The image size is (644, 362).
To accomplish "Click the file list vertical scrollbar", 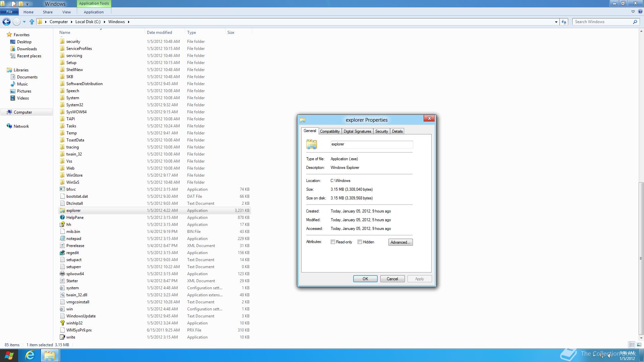I will tap(641, 258).
